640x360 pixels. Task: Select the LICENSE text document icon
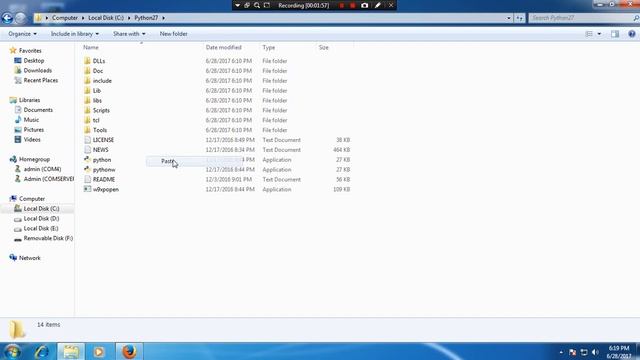pyautogui.click(x=87, y=140)
